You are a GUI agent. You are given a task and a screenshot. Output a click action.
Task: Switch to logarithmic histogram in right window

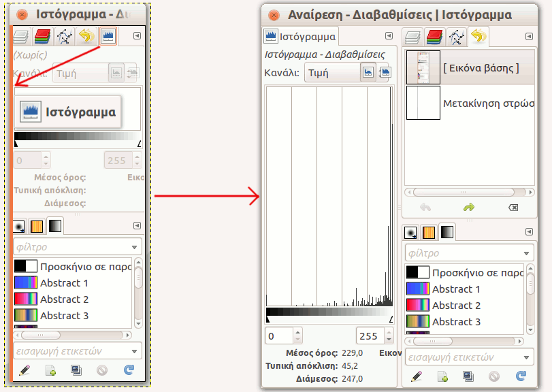pyautogui.click(x=385, y=72)
